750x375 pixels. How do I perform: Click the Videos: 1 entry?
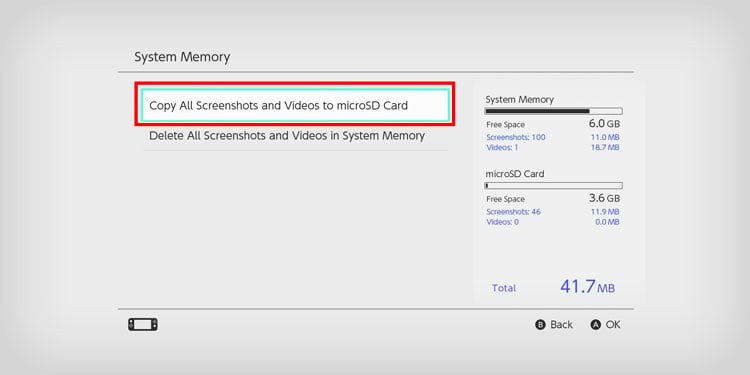tap(502, 148)
